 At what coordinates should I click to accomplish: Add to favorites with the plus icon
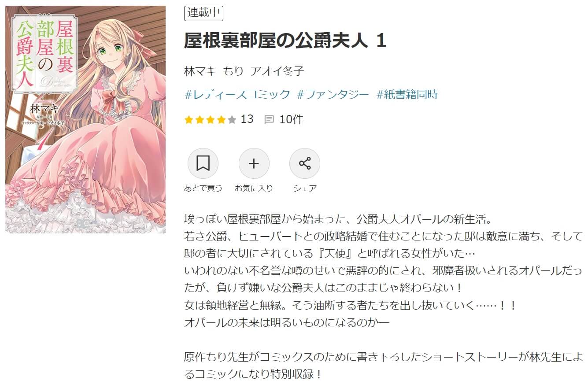coord(254,164)
